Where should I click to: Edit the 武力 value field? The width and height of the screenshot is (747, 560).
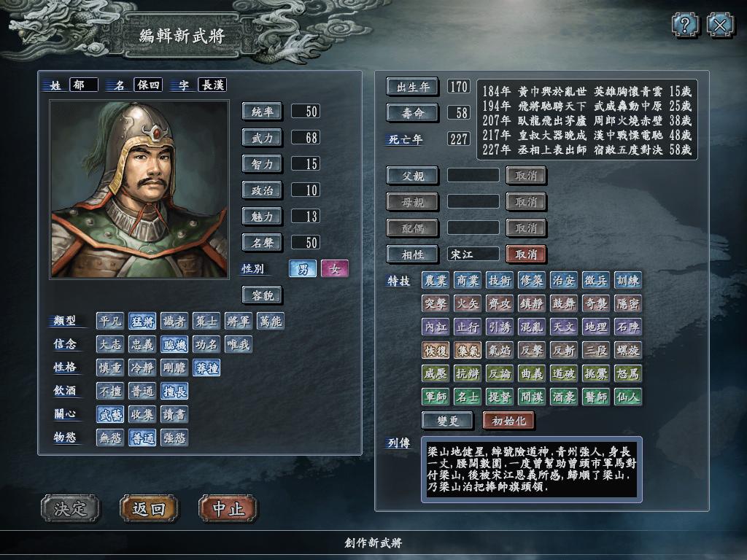pyautogui.click(x=306, y=138)
